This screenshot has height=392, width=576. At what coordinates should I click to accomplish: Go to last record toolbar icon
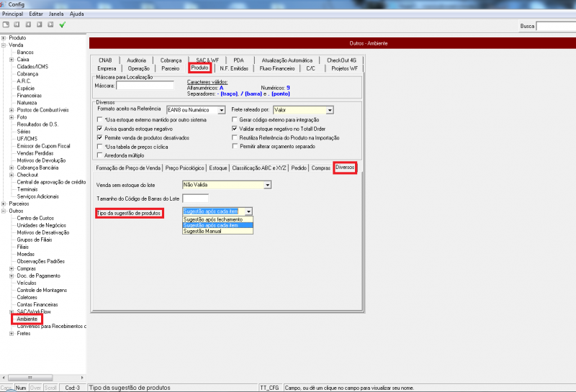(50, 24)
